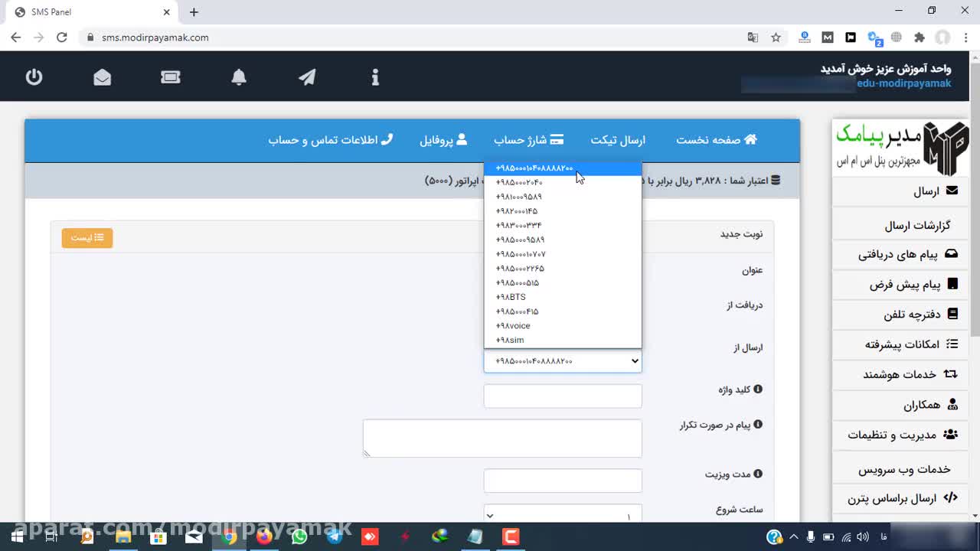The image size is (980, 551).
Task: Collapse the ارسال از select box
Action: [562, 361]
